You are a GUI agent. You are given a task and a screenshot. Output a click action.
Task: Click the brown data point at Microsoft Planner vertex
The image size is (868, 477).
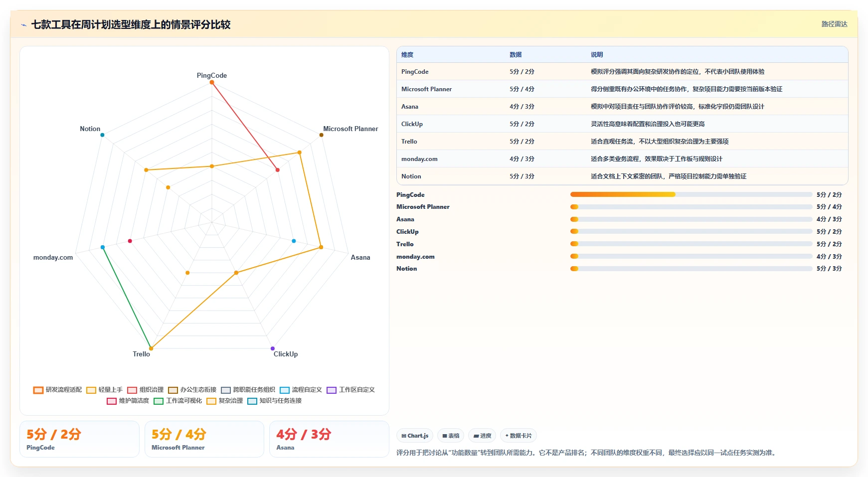(322, 135)
